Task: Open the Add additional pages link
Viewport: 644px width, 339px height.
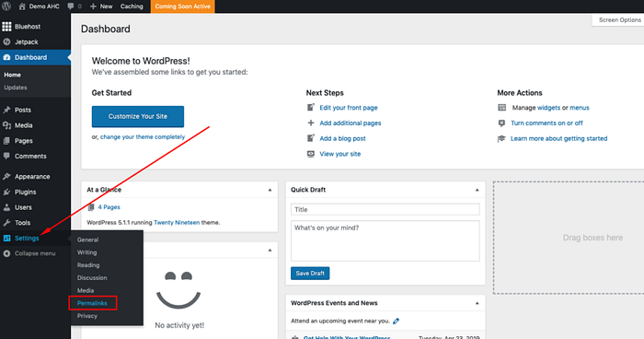Action: coord(351,123)
